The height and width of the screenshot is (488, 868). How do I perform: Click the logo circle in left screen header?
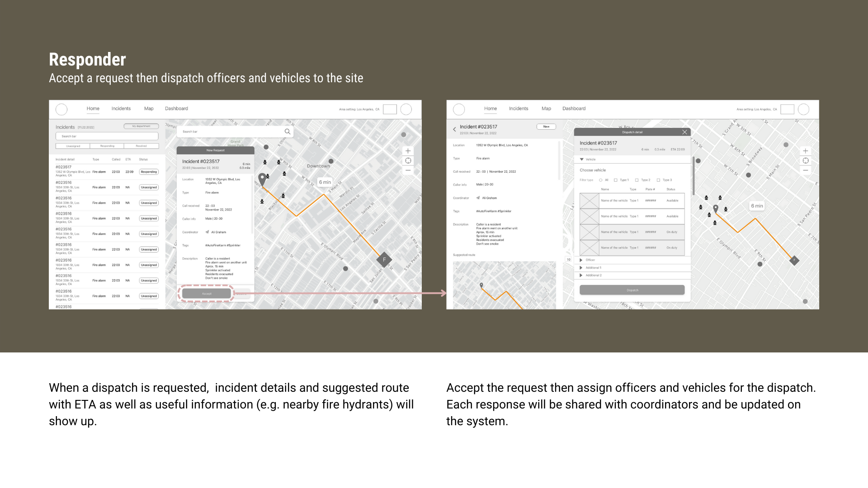coord(61,109)
